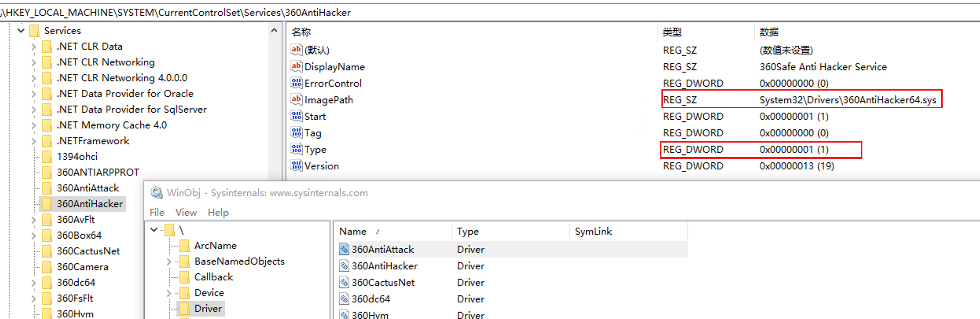The width and height of the screenshot is (980, 319).
Task: Select .NET Data Provider for SqlServer key
Action: pyautogui.click(x=132, y=109)
